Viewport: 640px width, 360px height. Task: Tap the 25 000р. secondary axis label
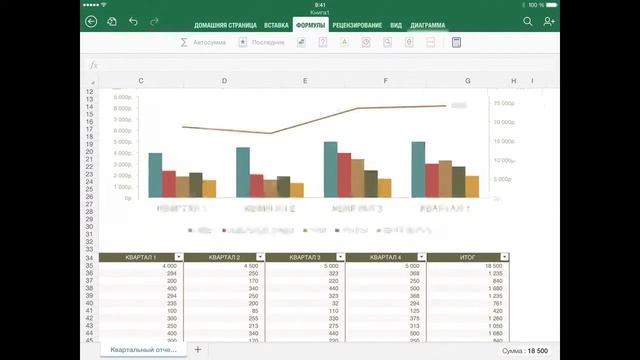pos(504,103)
